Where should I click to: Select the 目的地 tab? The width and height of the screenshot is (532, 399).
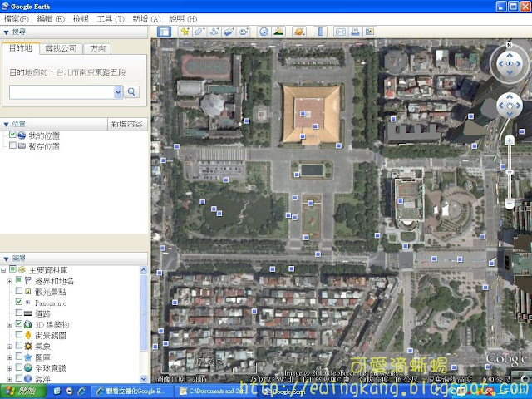[20, 48]
